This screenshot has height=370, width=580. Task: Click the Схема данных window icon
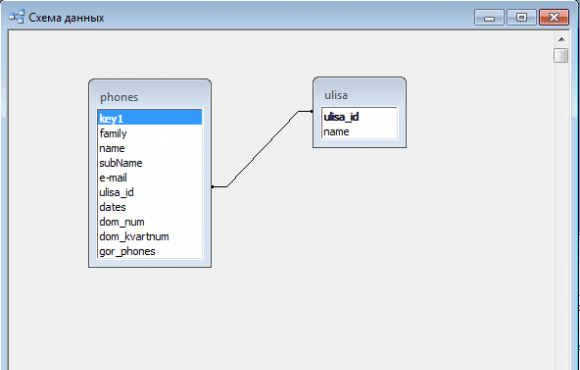(x=17, y=17)
